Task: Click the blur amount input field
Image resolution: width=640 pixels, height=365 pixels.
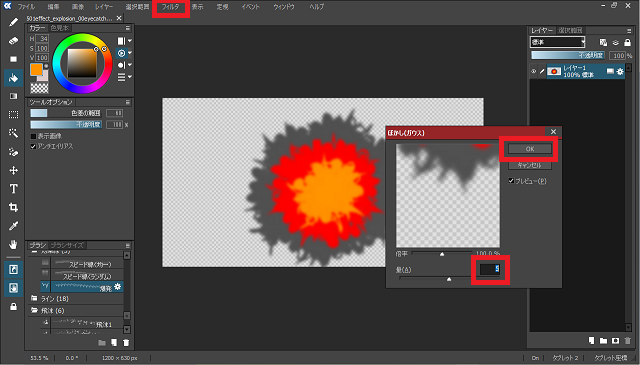Action: (x=489, y=269)
